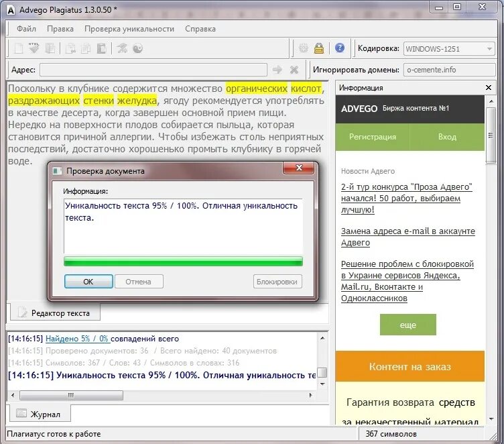Click log vertical scrollbar down arrow
Screen dimensions: 504x444
[322, 384]
